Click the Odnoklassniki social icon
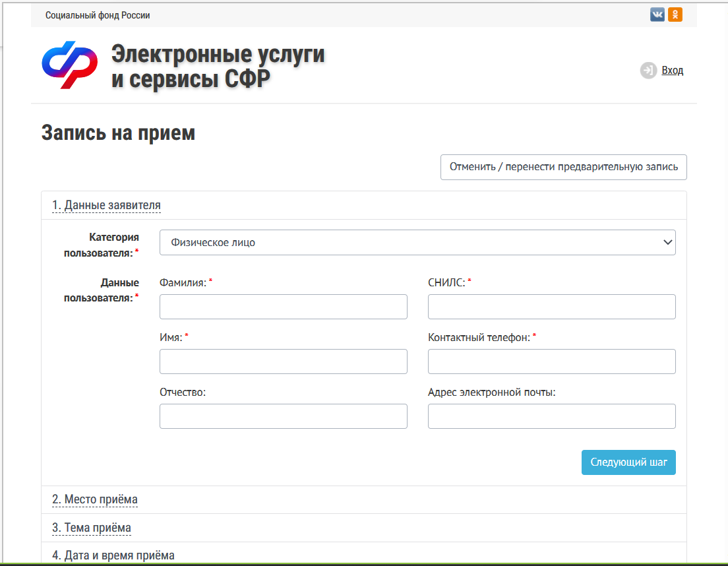This screenshot has height=566, width=728. [x=675, y=14]
